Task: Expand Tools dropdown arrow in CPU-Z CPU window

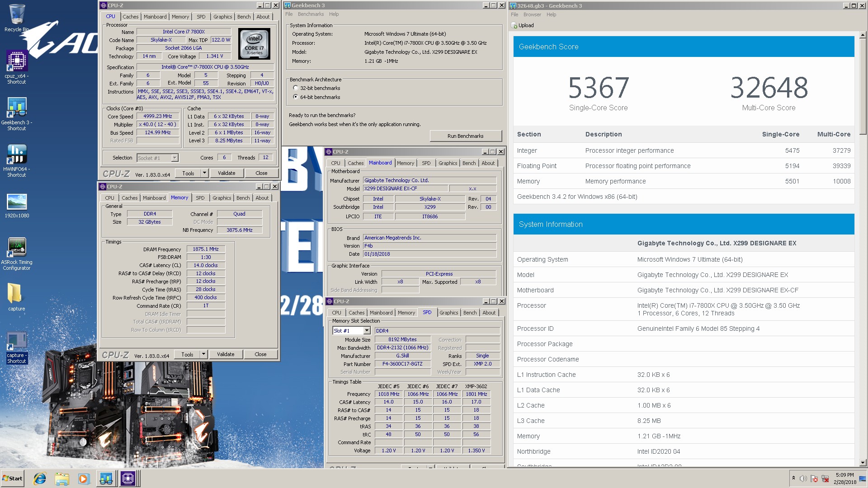Action: [x=204, y=173]
